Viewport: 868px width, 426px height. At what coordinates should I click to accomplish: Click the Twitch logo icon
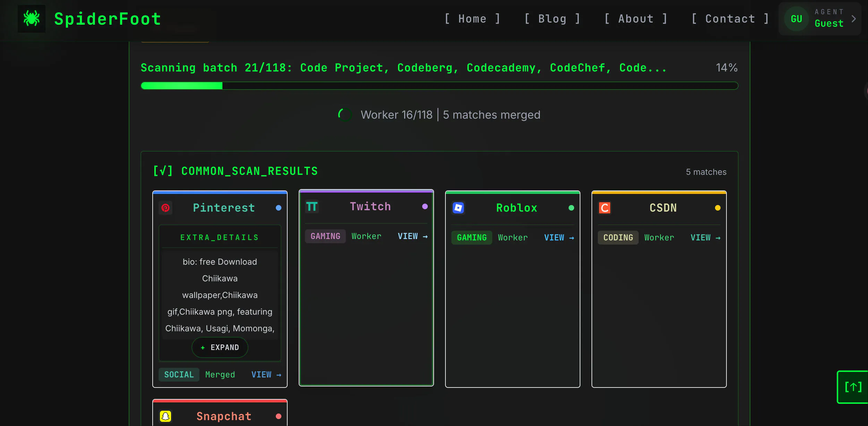click(x=312, y=207)
